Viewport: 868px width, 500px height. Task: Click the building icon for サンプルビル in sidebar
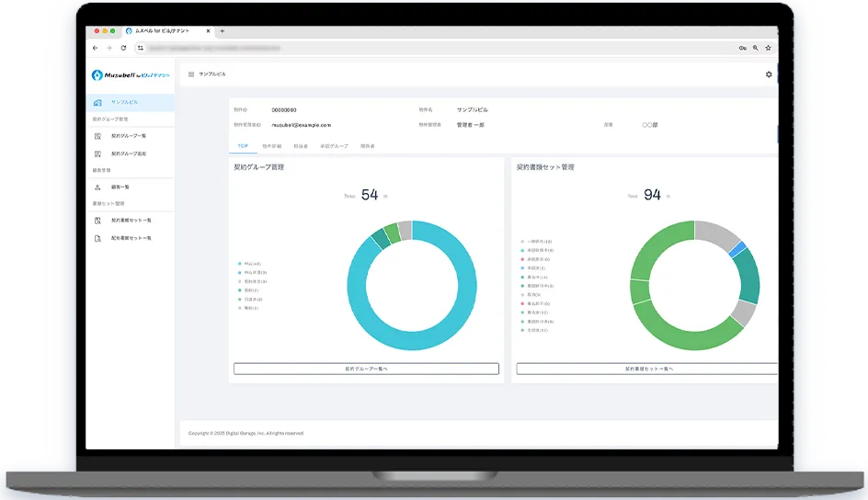point(97,102)
